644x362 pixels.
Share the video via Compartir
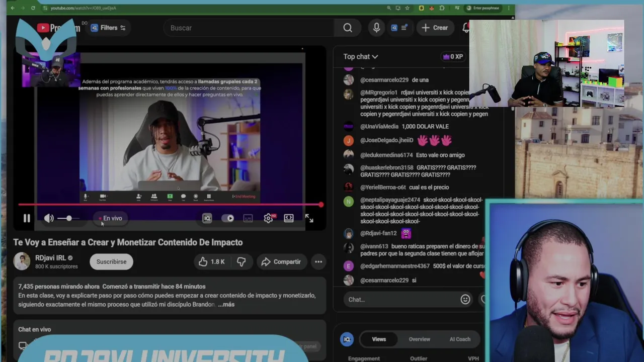(281, 261)
